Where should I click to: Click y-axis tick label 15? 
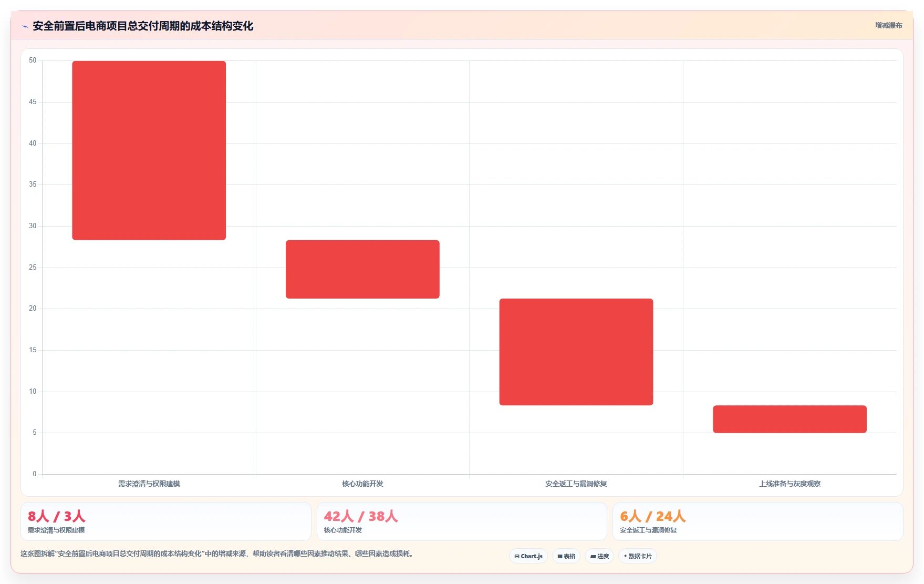33,350
